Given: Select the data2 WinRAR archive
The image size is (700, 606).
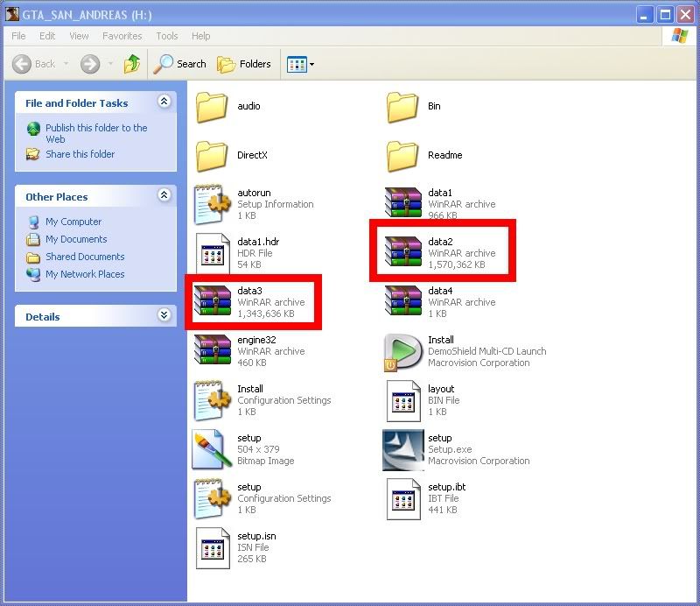Looking at the screenshot, I should (x=440, y=253).
